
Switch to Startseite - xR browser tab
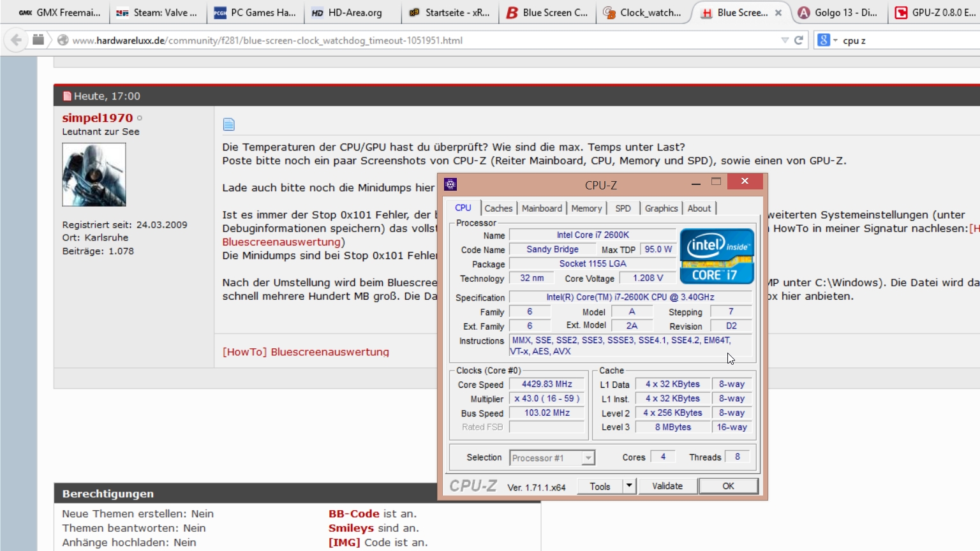point(450,13)
